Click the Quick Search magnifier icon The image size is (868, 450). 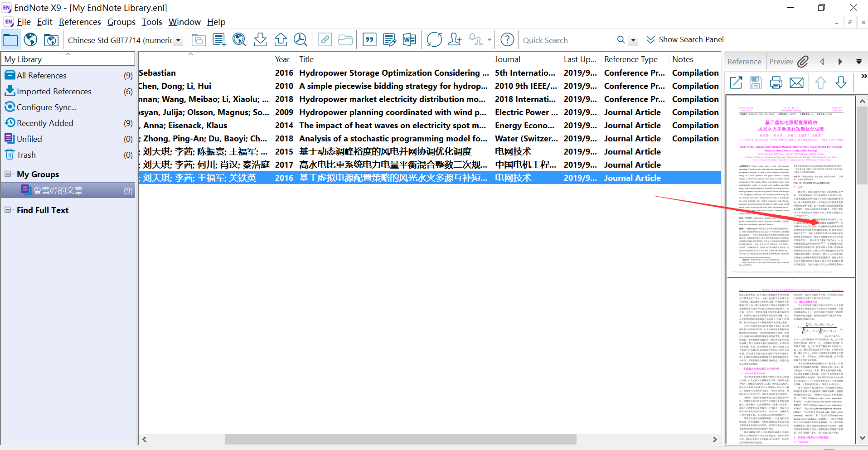coord(621,40)
